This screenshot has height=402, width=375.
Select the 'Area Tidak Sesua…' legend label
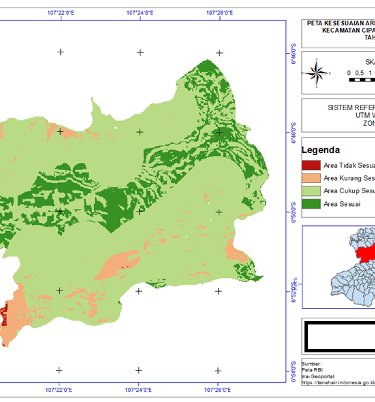tap(349, 166)
